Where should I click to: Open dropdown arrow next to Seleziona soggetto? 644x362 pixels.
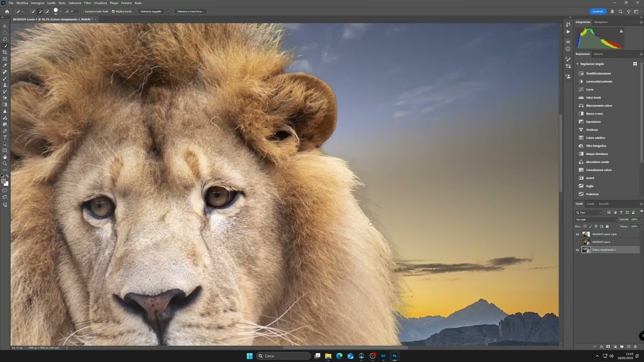168,11
